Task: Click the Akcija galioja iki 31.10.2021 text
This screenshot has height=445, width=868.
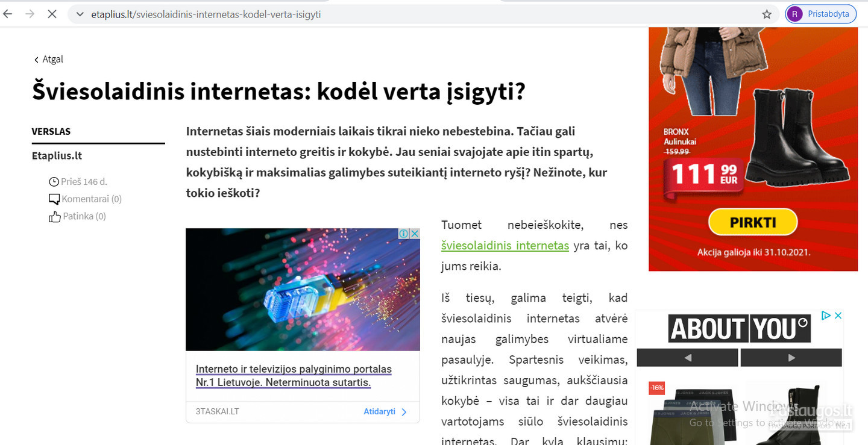Action: coord(753,253)
